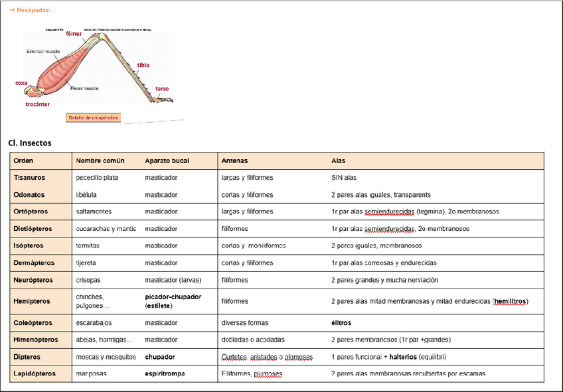Click '2 pares iguales, membranosos' cell
The width and height of the screenshot is (563, 392).
[x=376, y=245]
